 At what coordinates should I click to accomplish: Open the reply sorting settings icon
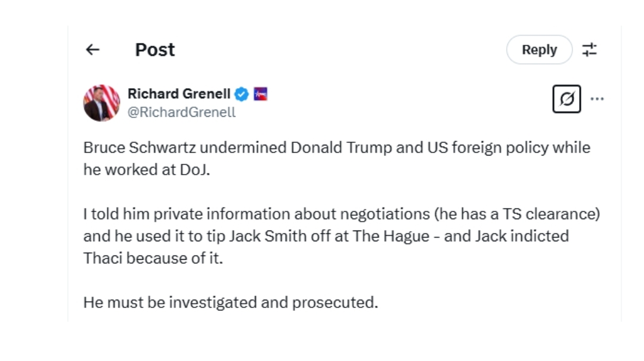click(x=589, y=49)
